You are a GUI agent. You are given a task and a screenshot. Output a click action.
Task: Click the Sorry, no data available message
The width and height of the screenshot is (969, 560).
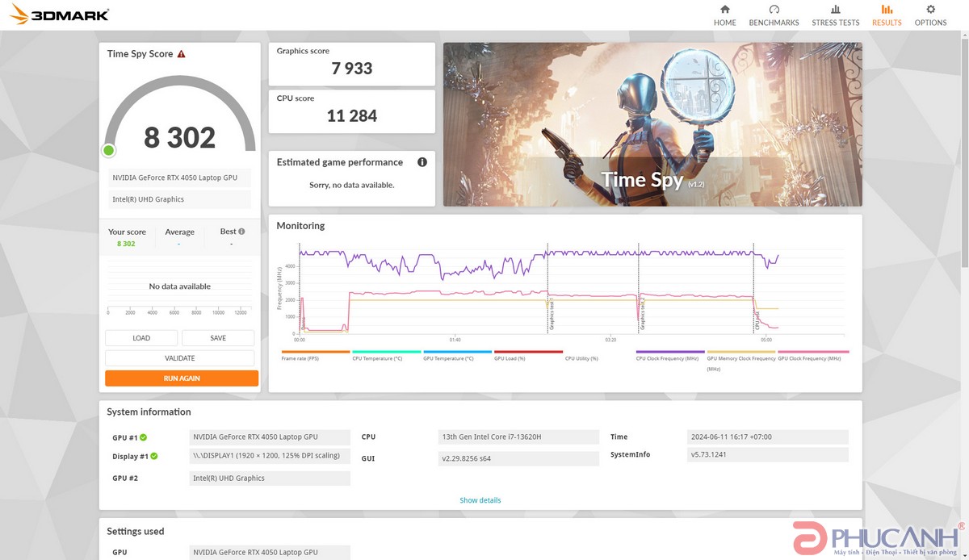352,185
